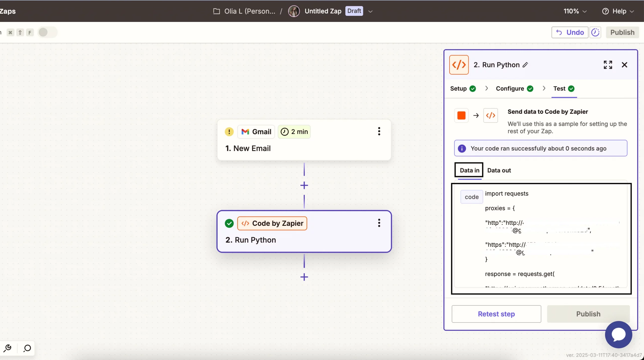Open the Zap name dropdown chevron
Viewport: 644px width, 360px height.
pyautogui.click(x=370, y=11)
